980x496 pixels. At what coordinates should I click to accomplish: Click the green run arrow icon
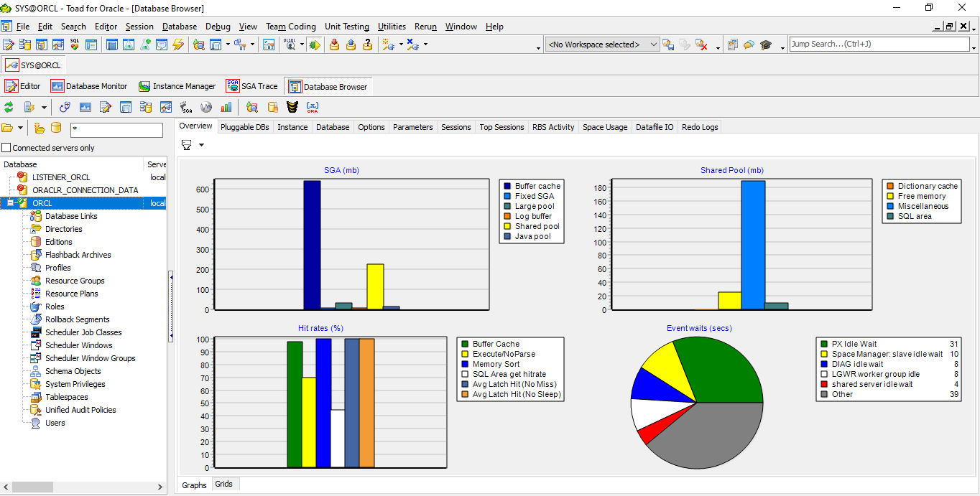point(315,45)
